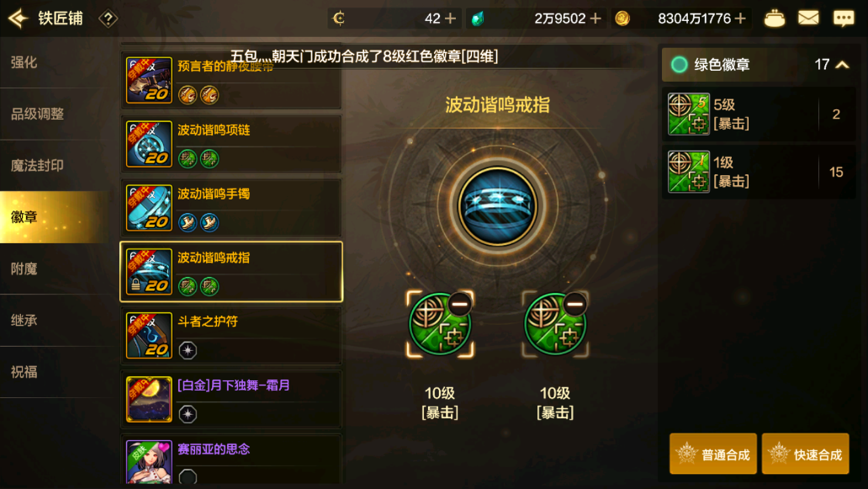Select 斗者之护符 equipment item
868x489 pixels.
point(231,336)
